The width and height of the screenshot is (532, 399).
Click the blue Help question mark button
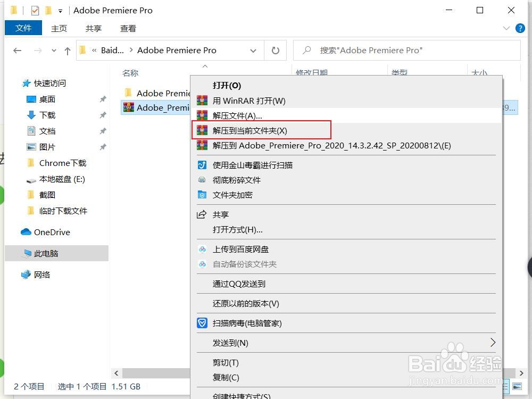(x=520, y=28)
